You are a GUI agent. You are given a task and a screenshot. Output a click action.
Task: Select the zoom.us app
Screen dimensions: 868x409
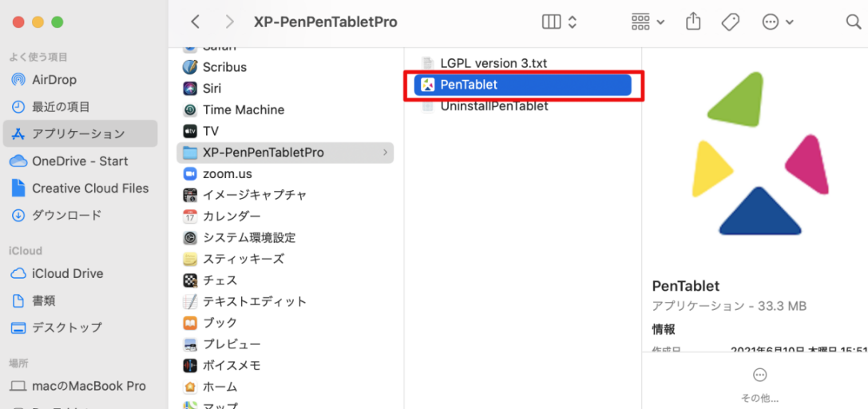285,174
